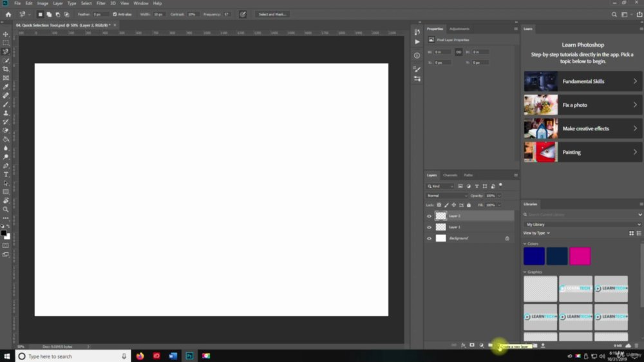Select the Brush tool

tap(6, 104)
